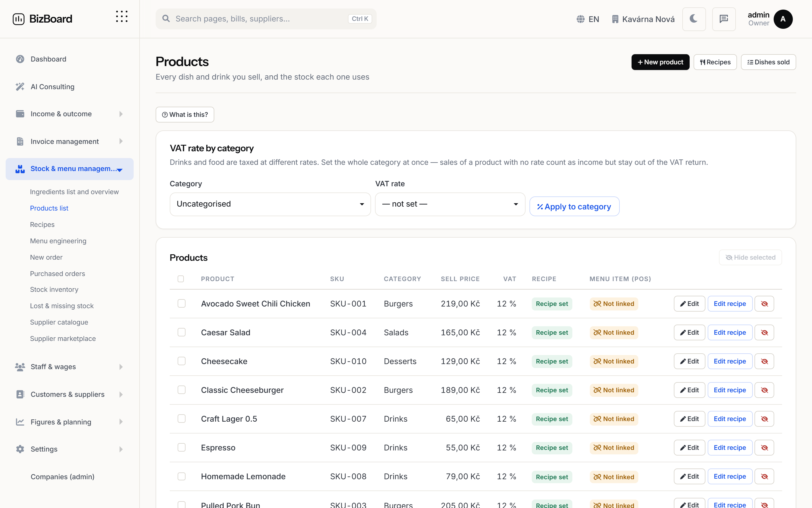Click the EN language selector

coord(588,19)
